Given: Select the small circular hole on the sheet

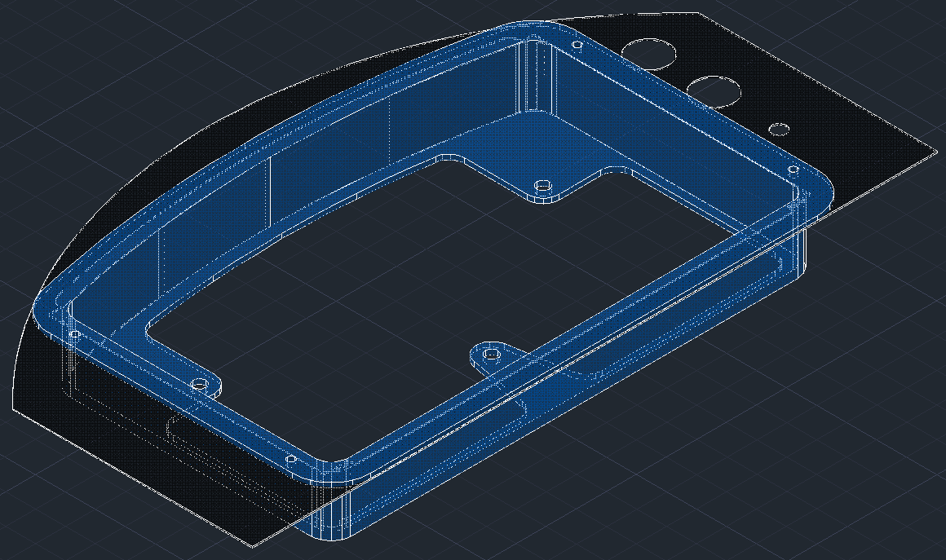Looking at the screenshot, I should click(x=777, y=128).
